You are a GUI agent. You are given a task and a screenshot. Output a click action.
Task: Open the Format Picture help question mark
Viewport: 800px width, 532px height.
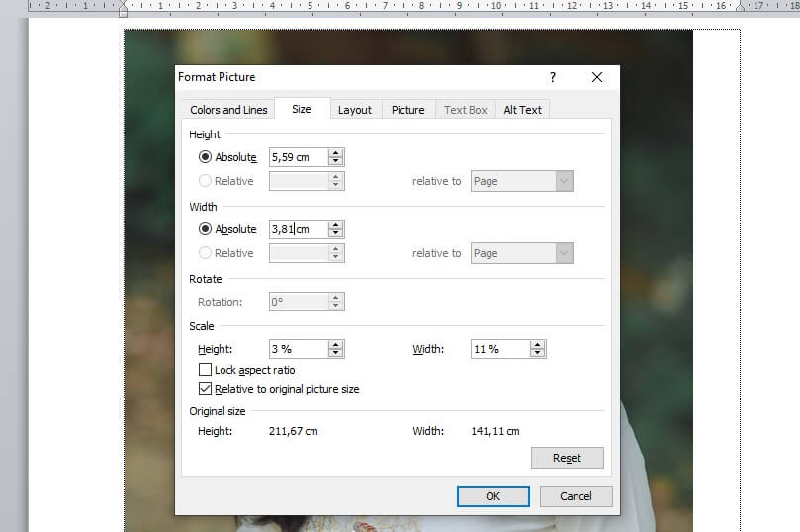coord(553,77)
